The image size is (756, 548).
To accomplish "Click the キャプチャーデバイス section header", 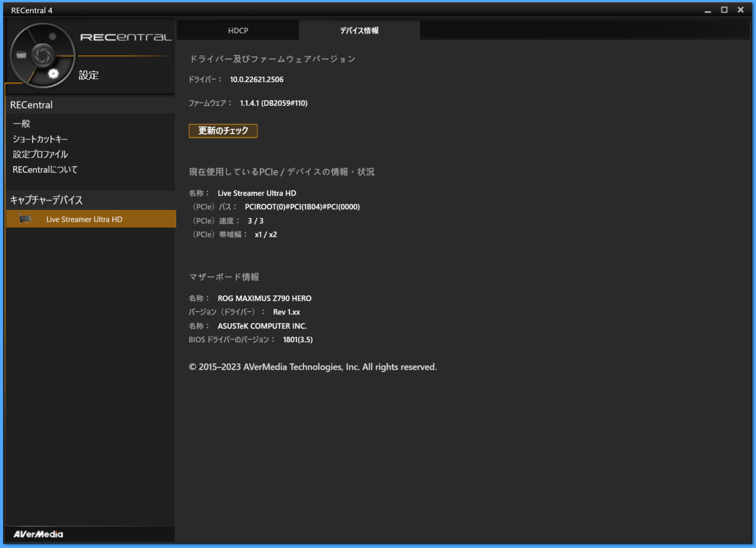I will pos(46,200).
